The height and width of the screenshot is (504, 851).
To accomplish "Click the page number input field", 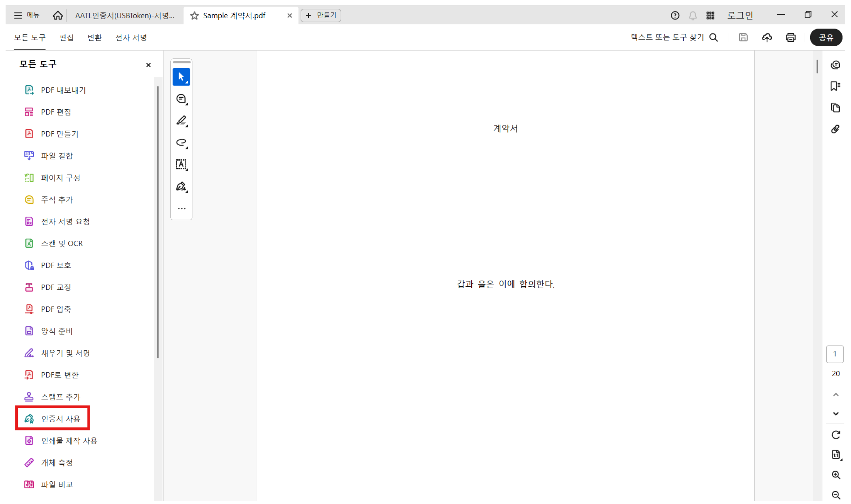I will (835, 354).
